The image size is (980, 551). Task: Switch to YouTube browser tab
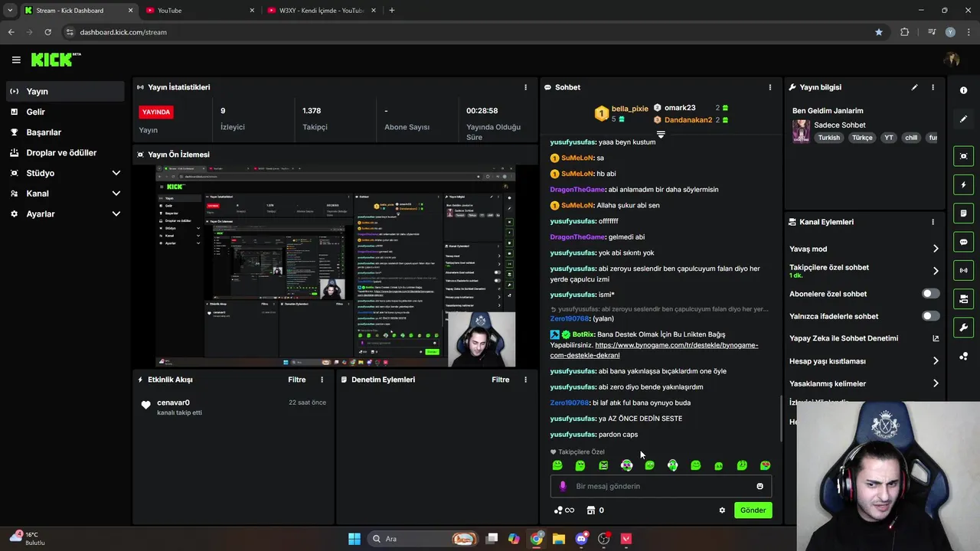coord(199,11)
